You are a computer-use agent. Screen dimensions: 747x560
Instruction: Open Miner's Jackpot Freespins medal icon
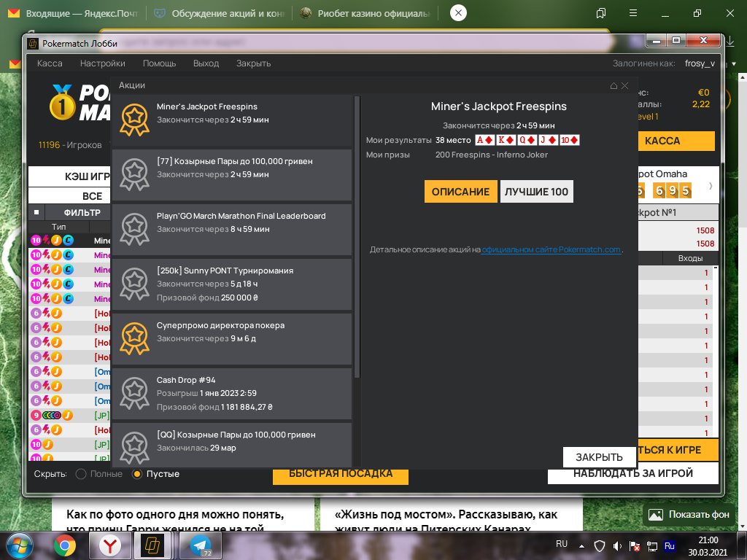coord(134,120)
